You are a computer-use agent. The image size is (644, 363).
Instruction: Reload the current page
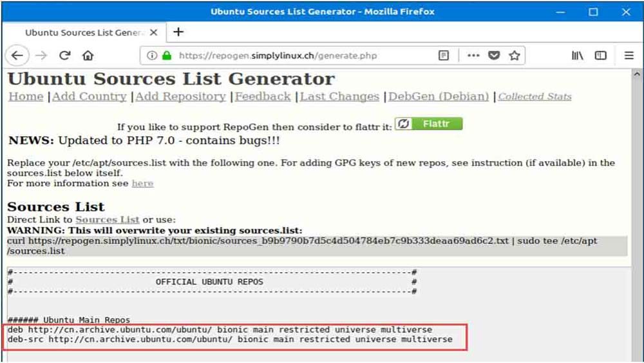click(x=65, y=55)
